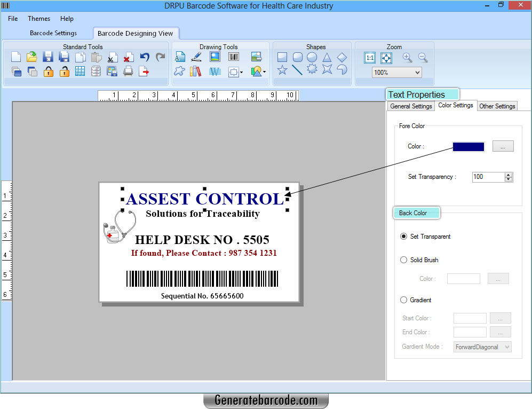Open the Themes menu
The height and width of the screenshot is (409, 532).
pyautogui.click(x=38, y=18)
